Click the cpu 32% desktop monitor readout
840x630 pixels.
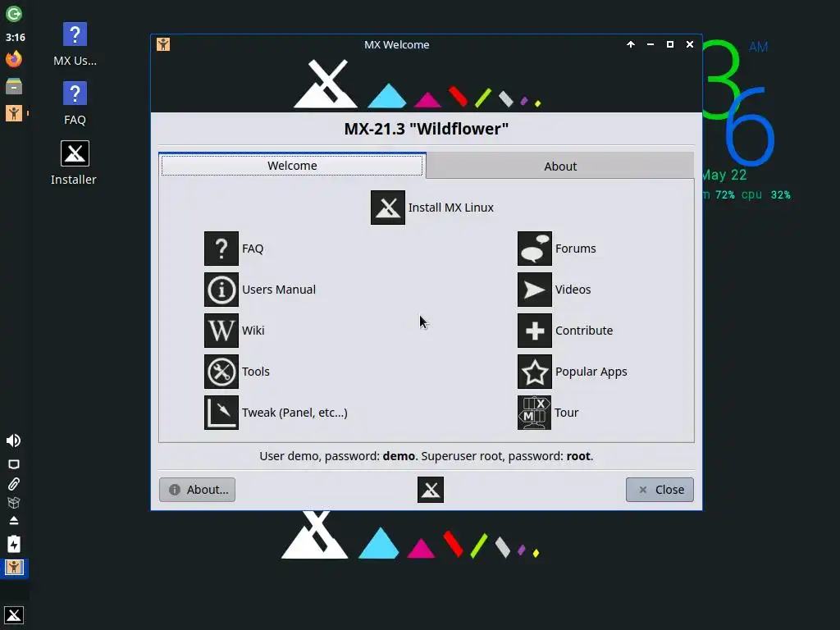tap(766, 194)
